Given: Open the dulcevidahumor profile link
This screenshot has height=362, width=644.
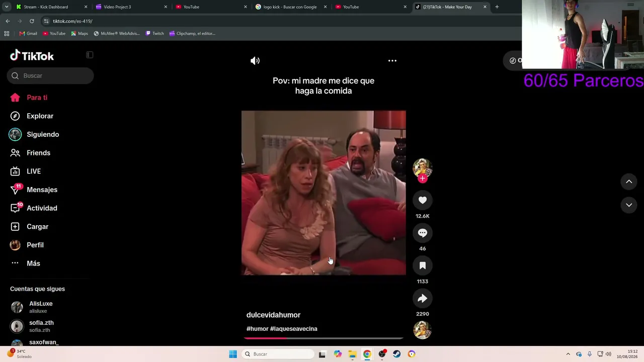Looking at the screenshot, I should click(273, 315).
